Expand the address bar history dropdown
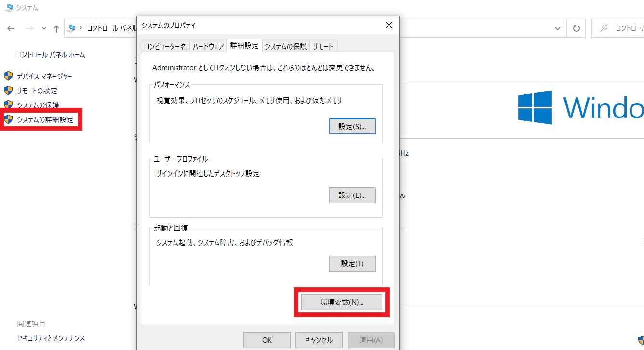 pos(558,28)
